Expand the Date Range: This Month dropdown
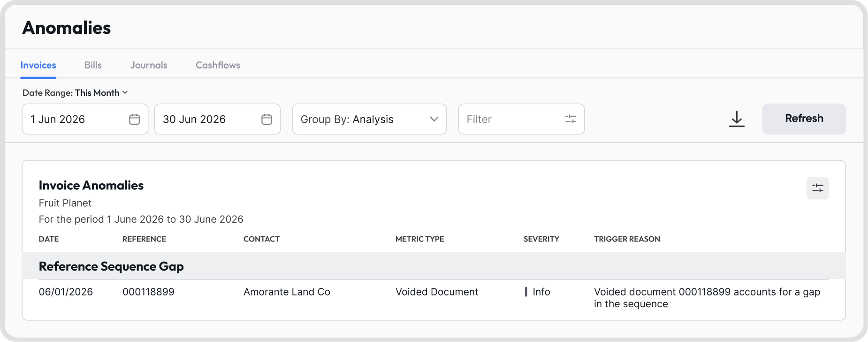The width and height of the screenshot is (868, 342). pyautogui.click(x=75, y=93)
